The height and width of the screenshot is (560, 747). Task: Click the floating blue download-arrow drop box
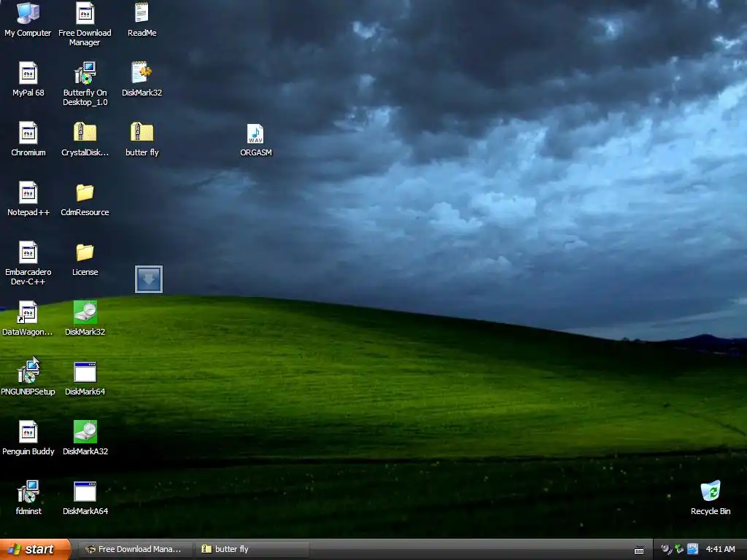point(149,279)
